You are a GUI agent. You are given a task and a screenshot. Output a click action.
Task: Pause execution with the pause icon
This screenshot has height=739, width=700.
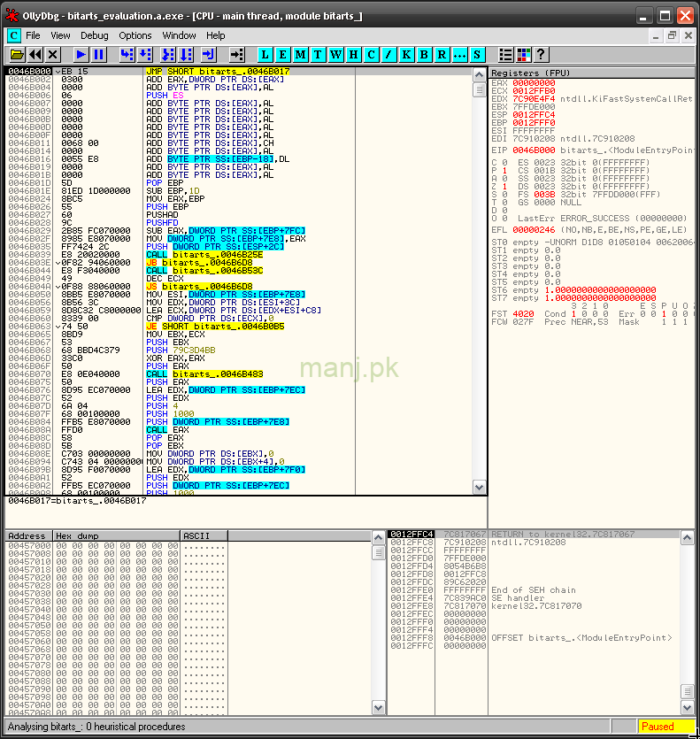pos(99,55)
